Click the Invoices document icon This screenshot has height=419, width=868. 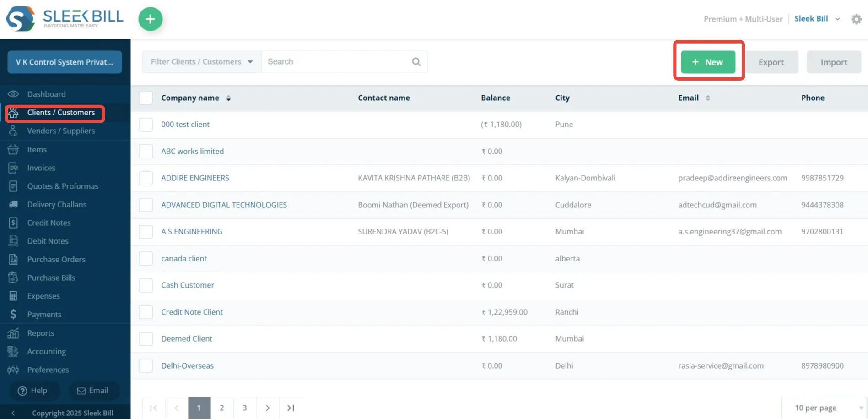pyautogui.click(x=13, y=168)
